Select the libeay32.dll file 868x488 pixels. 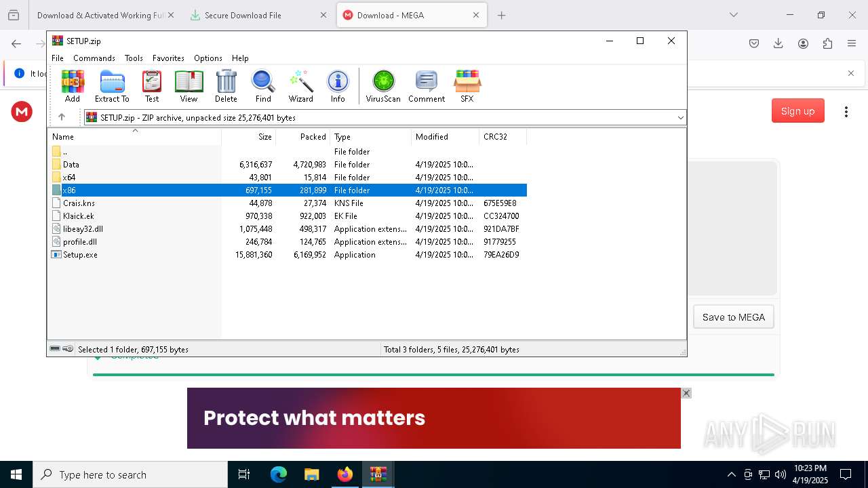coord(288,229)
